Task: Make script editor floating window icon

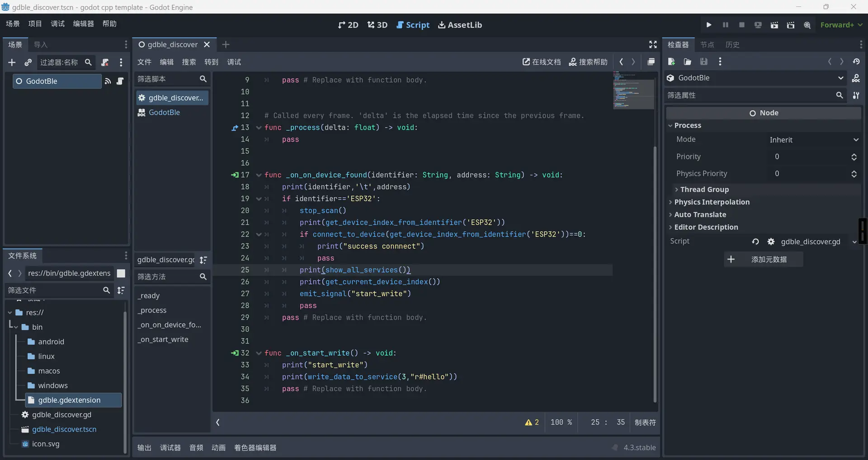Action: pos(651,62)
